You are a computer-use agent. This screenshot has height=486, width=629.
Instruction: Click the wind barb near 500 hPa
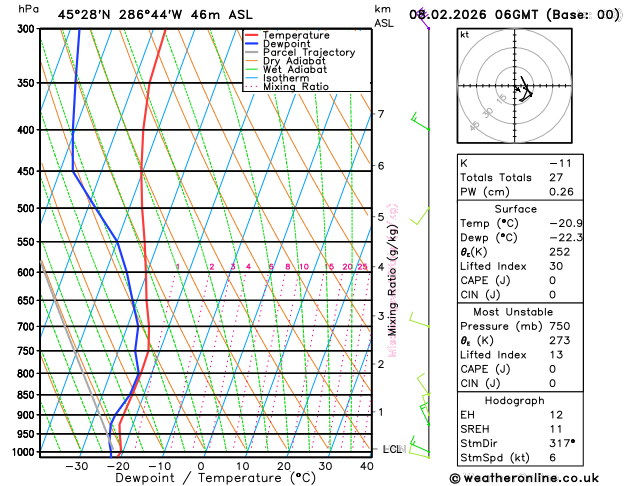click(420, 216)
